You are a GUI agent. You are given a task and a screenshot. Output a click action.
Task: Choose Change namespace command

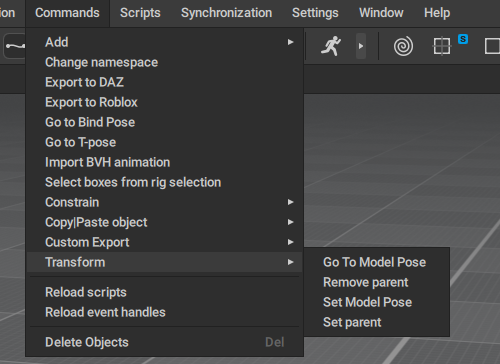coord(164,62)
